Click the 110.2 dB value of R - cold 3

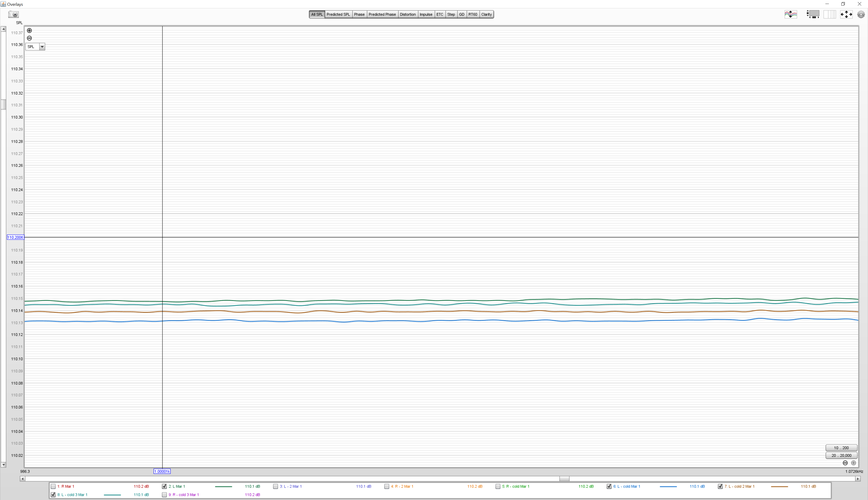pos(253,495)
